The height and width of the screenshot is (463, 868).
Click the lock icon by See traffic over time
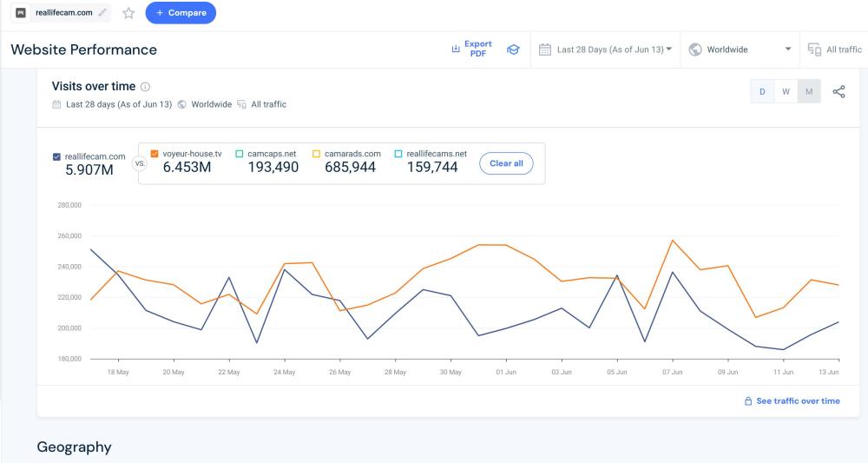point(748,401)
